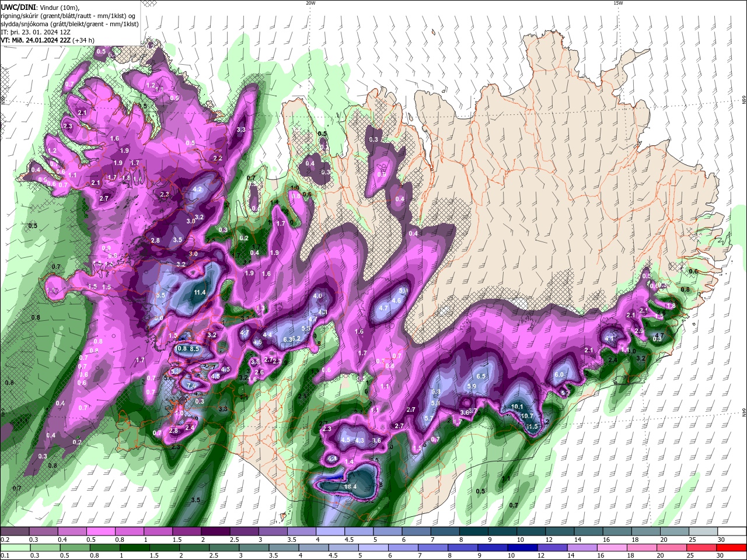Click the 11.4 precipitation value on the map

click(x=200, y=292)
